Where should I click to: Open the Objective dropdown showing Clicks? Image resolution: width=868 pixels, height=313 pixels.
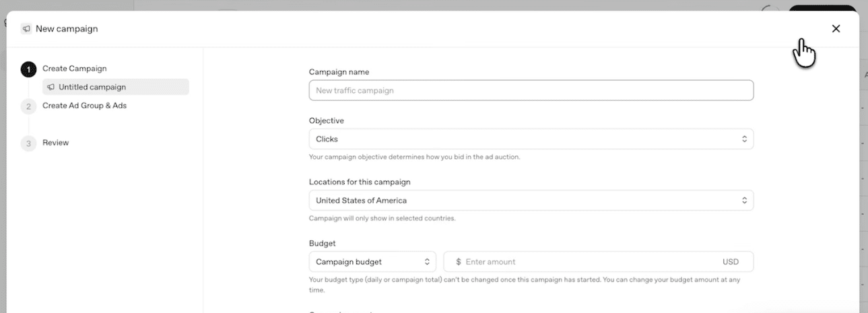coord(531,139)
